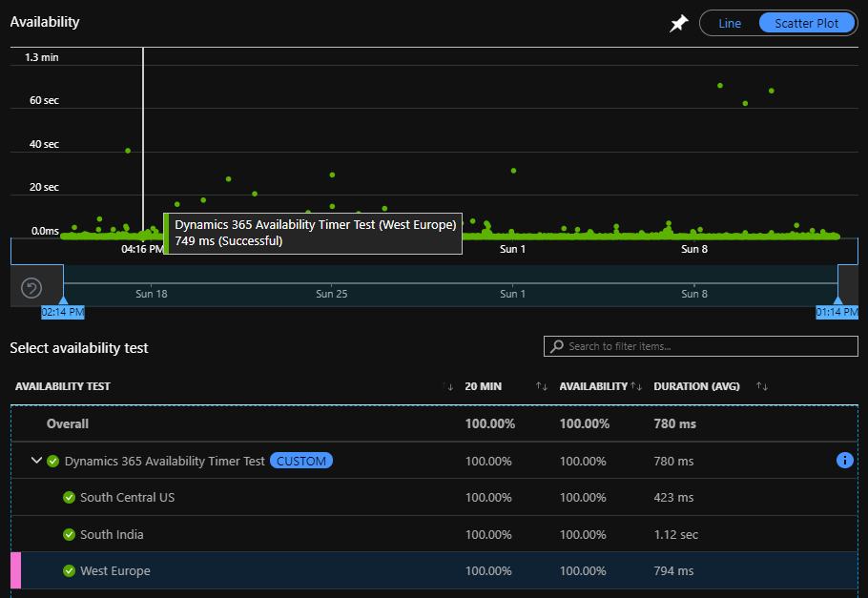Click the 20 MIN column header
868x598 pixels.
(x=484, y=386)
